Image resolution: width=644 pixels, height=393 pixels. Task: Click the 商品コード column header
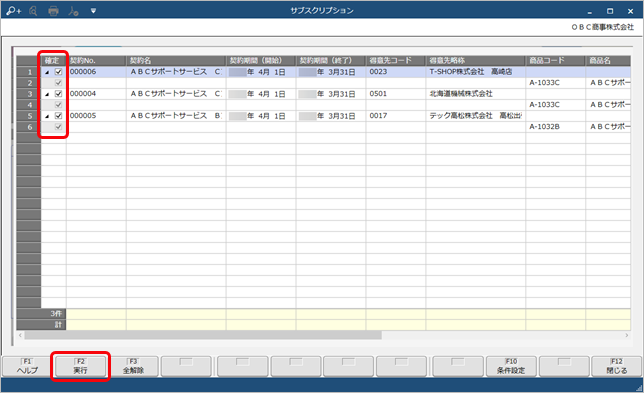coord(556,61)
